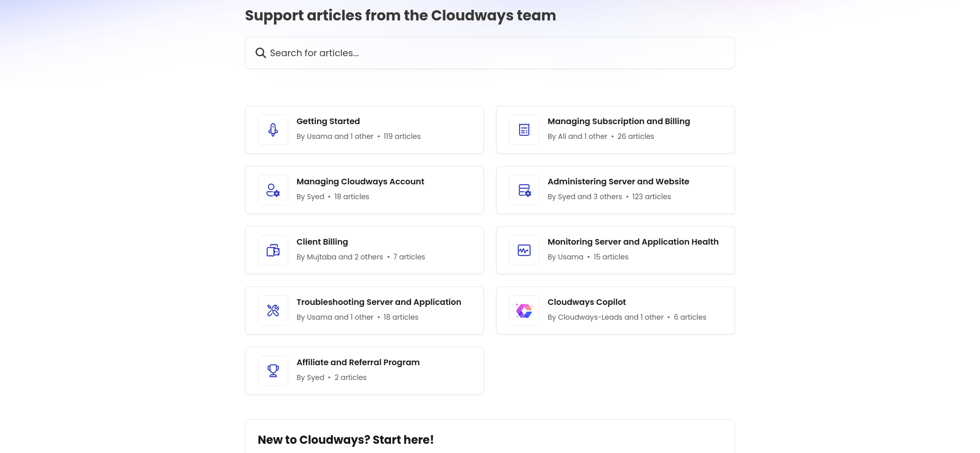Click 'By Ali and 1 other' text

(x=577, y=136)
